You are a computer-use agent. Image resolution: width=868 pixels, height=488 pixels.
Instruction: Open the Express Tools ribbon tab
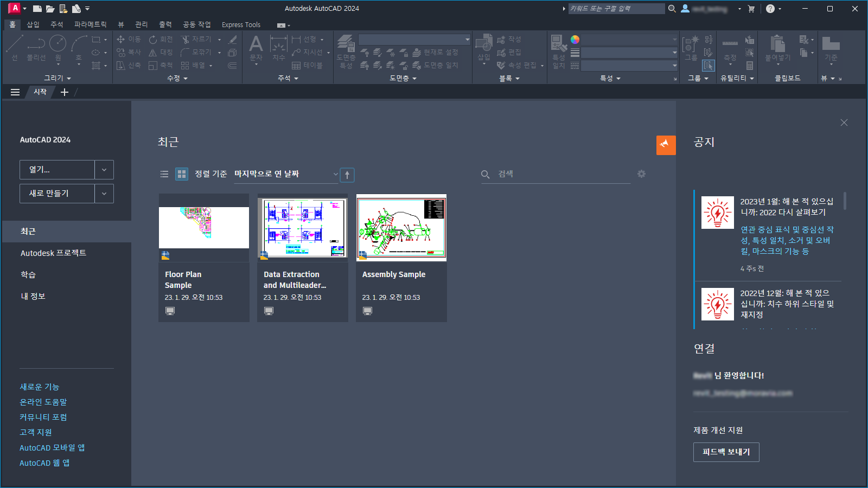pyautogui.click(x=241, y=24)
